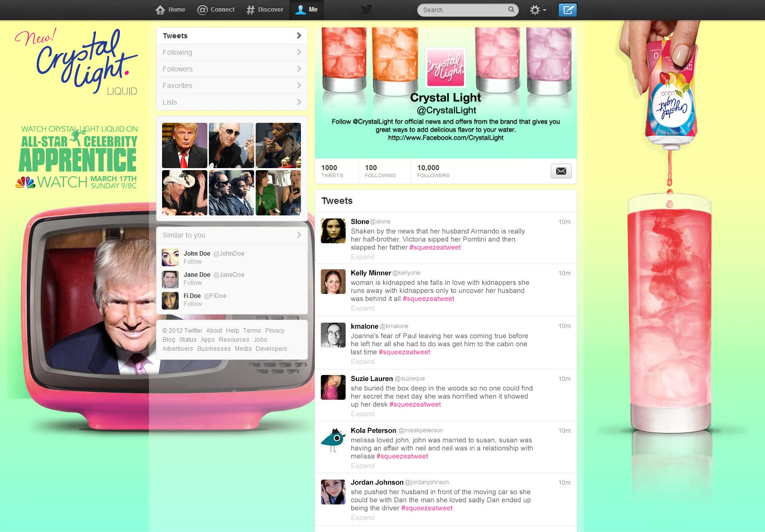The image size is (765, 532).
Task: Open the compose new tweet button
Action: [x=568, y=10]
